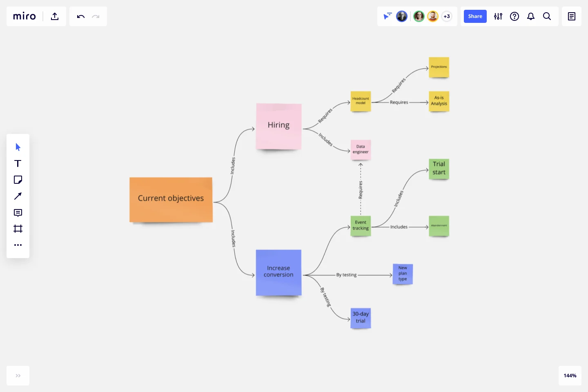Open the board export options
588x392 pixels.
54,16
